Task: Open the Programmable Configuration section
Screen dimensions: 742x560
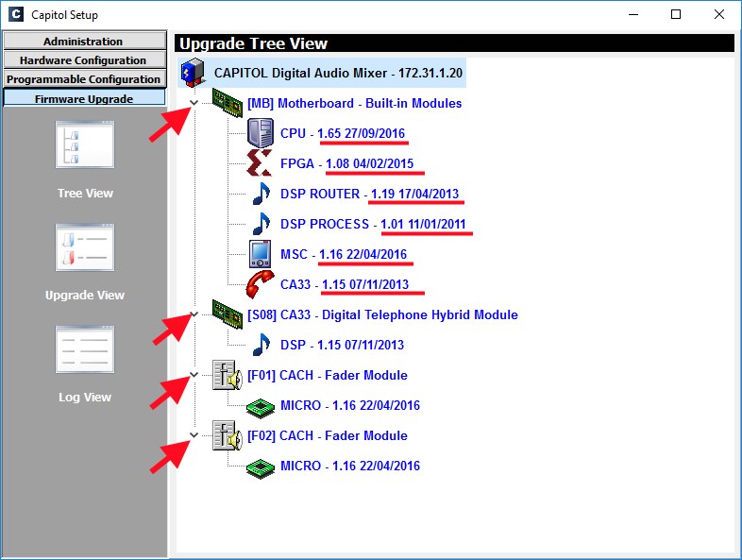Action: click(84, 78)
